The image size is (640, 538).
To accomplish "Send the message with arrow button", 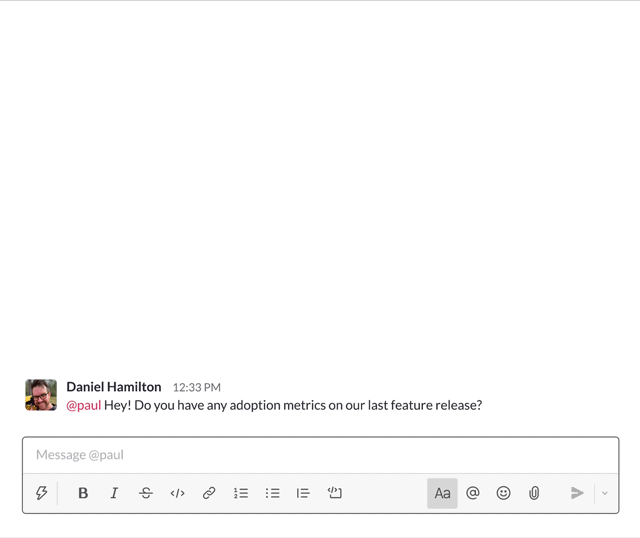I will coord(577,493).
